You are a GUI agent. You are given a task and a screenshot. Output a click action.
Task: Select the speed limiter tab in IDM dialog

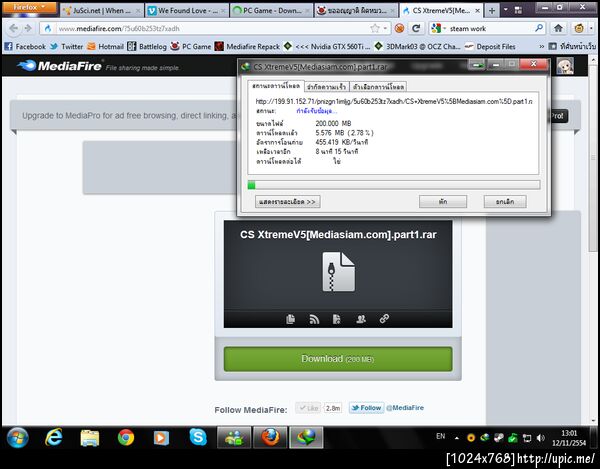(327, 87)
